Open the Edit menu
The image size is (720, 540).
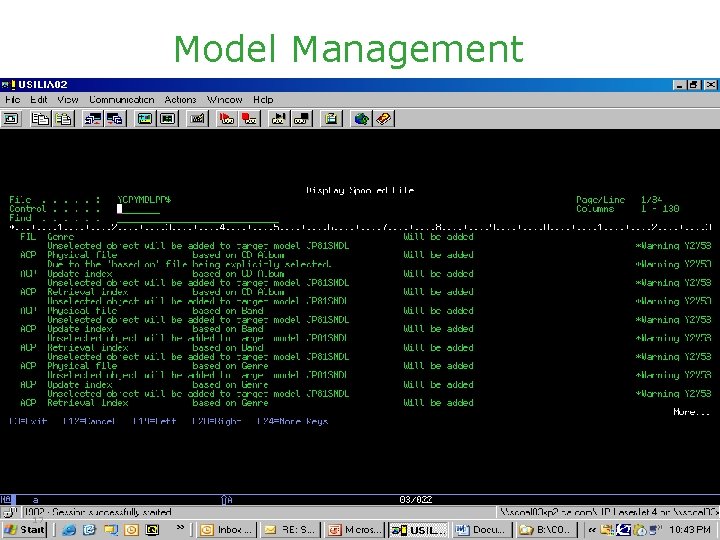pos(39,99)
